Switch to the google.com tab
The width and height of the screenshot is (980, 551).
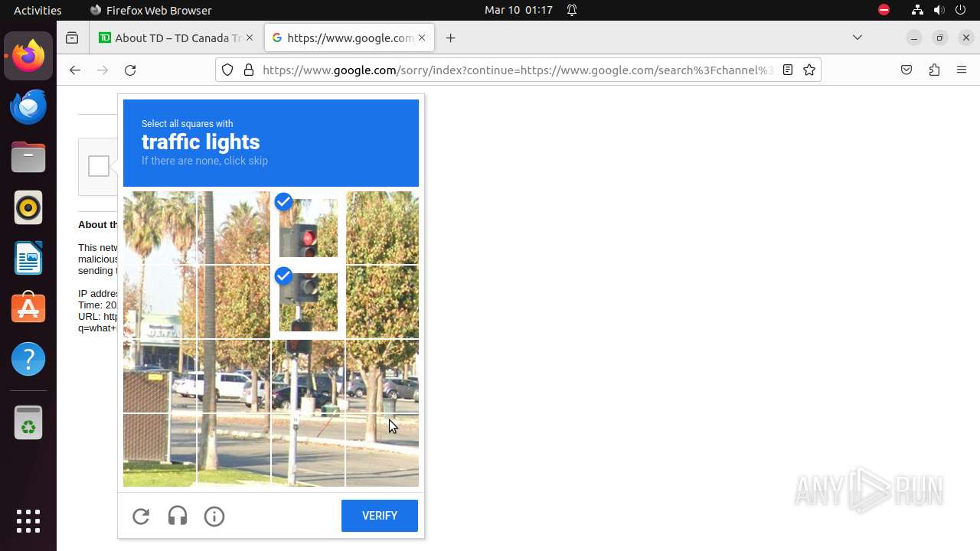point(349,37)
